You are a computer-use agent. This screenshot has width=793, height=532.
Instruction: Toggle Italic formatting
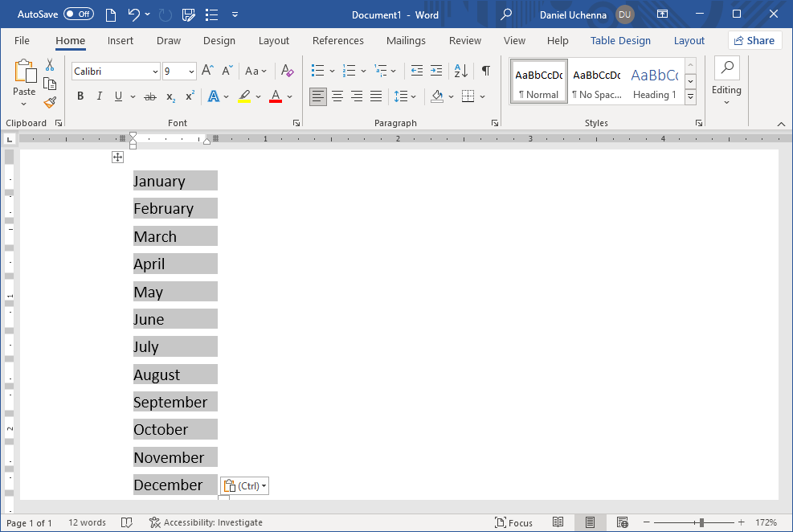[x=100, y=96]
